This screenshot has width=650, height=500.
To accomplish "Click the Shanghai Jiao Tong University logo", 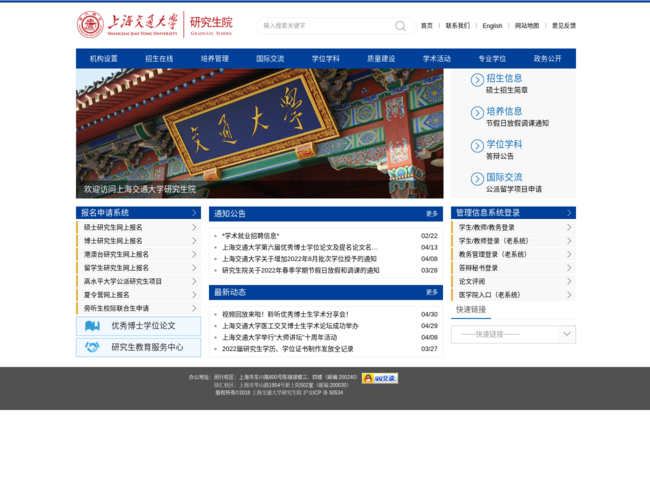I will coord(155,24).
